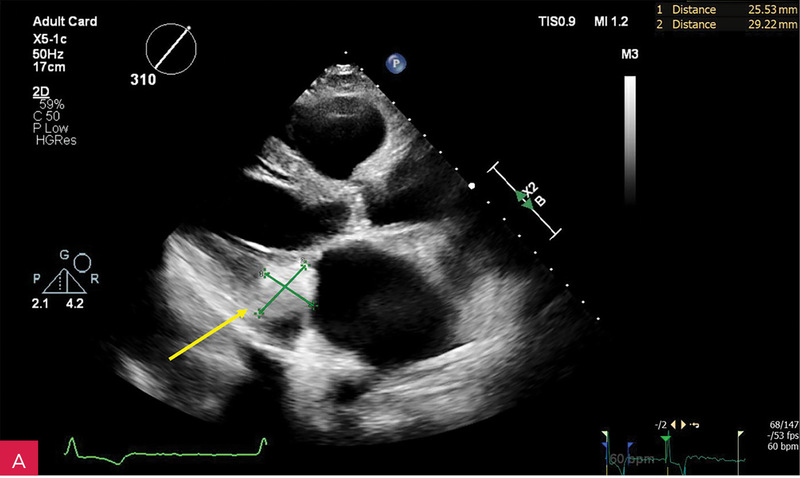Screen dimensions: 800x478
Task: Click the blue P probe orientation marker
Action: tap(398, 63)
